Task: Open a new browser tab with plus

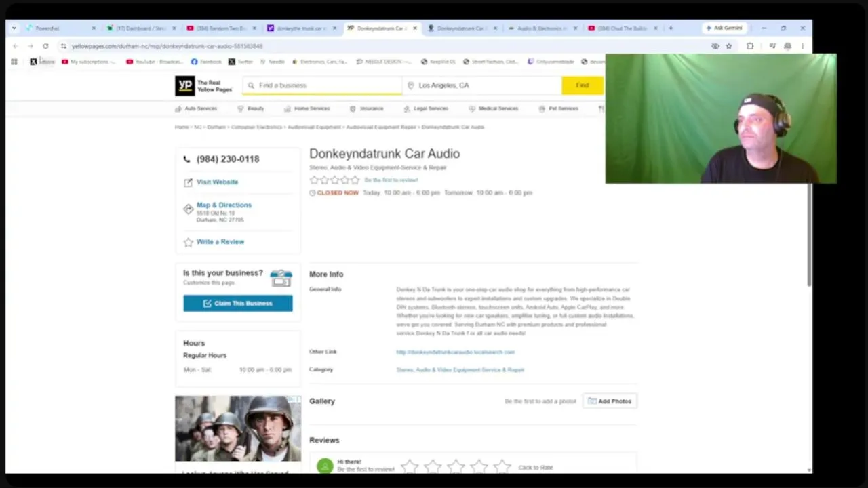Action: click(x=671, y=28)
